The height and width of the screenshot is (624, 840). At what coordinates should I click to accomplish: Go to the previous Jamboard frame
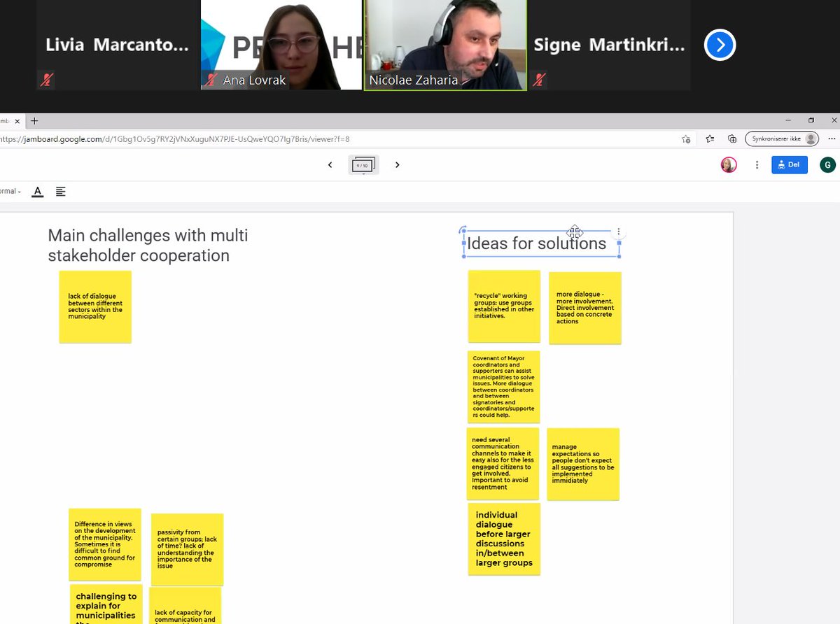tap(330, 165)
